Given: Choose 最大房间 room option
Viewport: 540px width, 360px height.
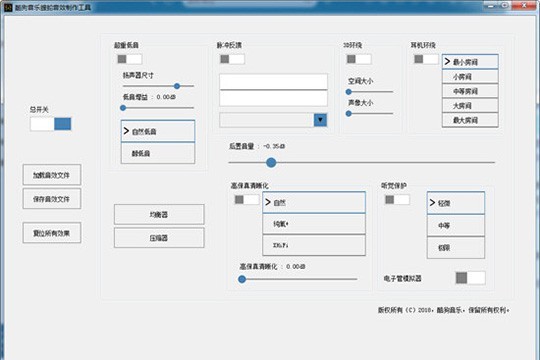Looking at the screenshot, I should coord(470,120).
